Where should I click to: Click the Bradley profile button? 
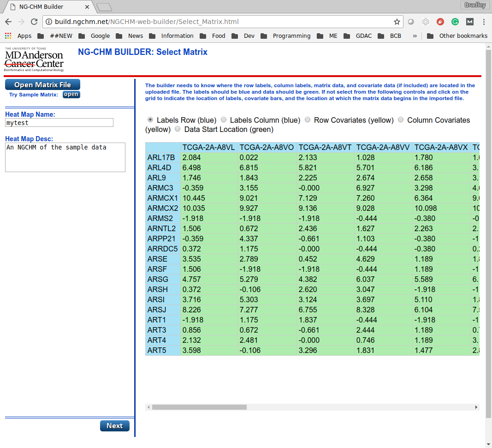tap(475, 5)
